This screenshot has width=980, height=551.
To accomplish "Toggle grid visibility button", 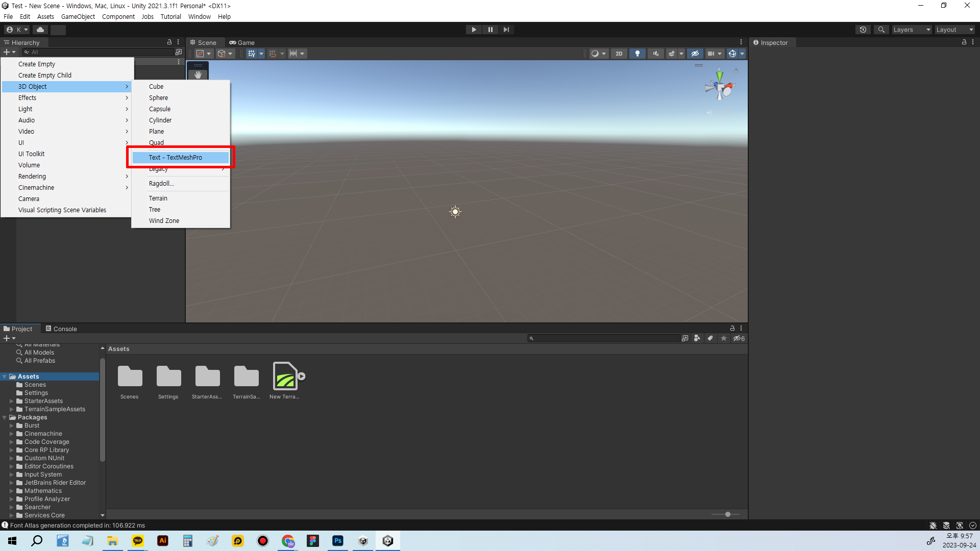I will click(x=251, y=54).
